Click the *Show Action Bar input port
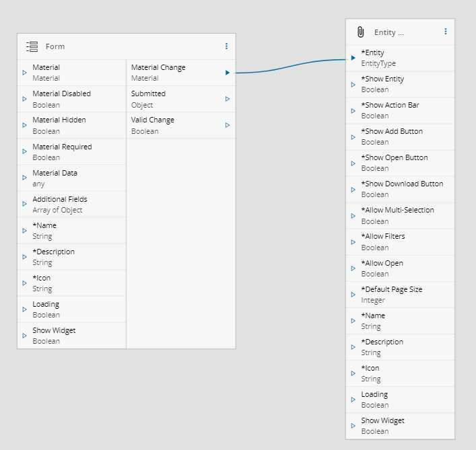The height and width of the screenshot is (450, 476). coord(353,110)
